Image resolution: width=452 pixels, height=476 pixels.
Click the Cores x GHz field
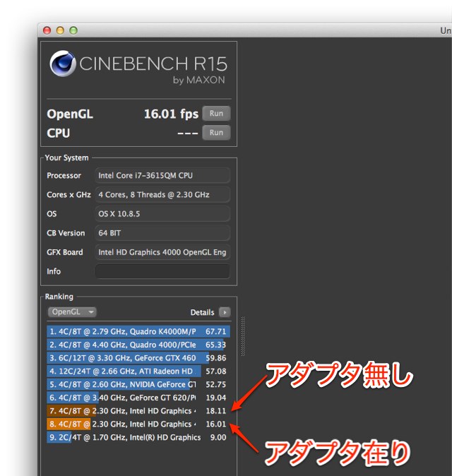(x=162, y=195)
